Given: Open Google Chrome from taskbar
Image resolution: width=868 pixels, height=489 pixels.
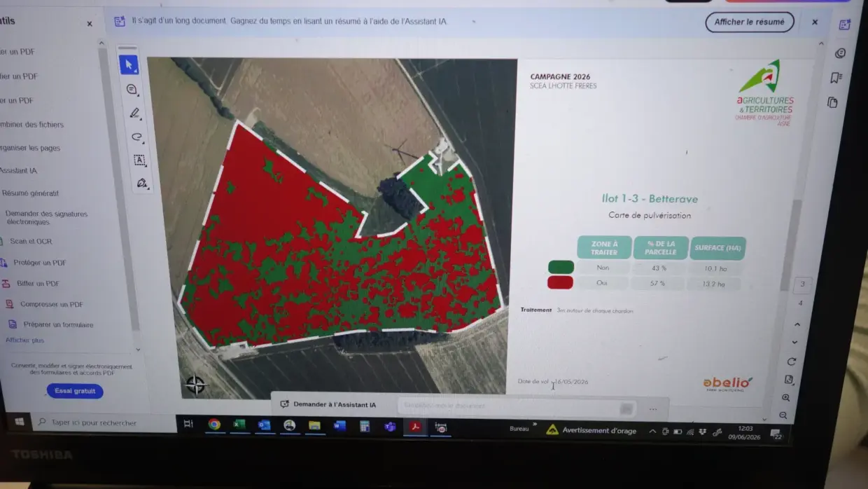Looking at the screenshot, I should point(214,425).
